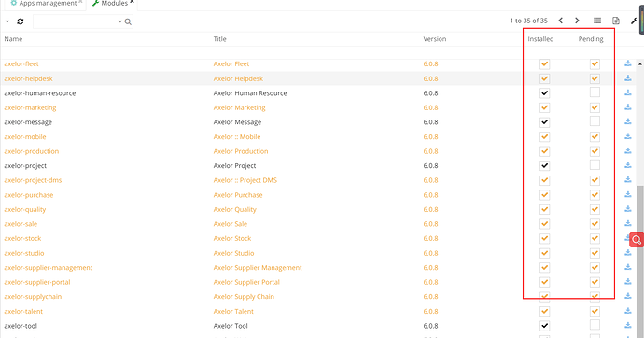Screen dimensions: 644x338
Task: Click install icon for axelor-message
Action: coord(628,121)
